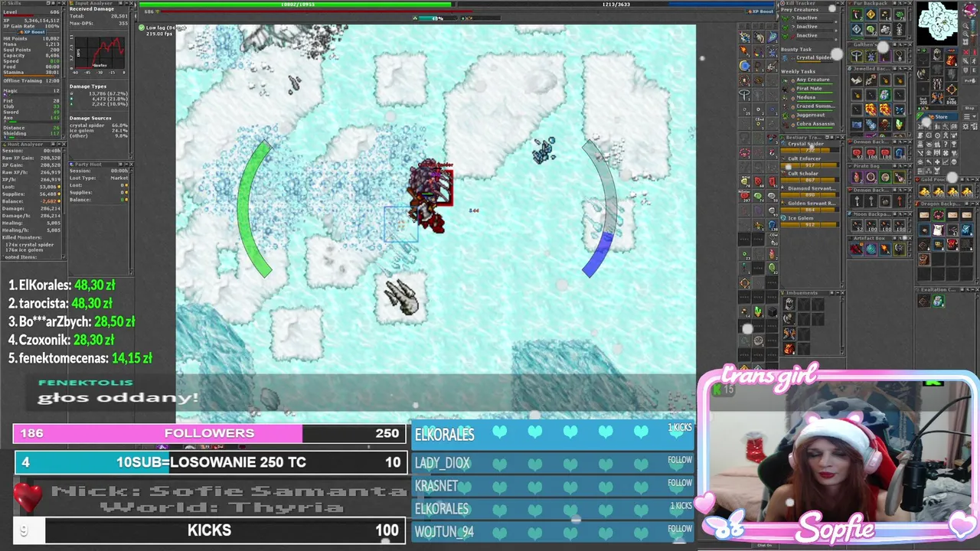Select the backpack equipment slot with red bag
This screenshot has height=551, width=980.
(952, 60)
